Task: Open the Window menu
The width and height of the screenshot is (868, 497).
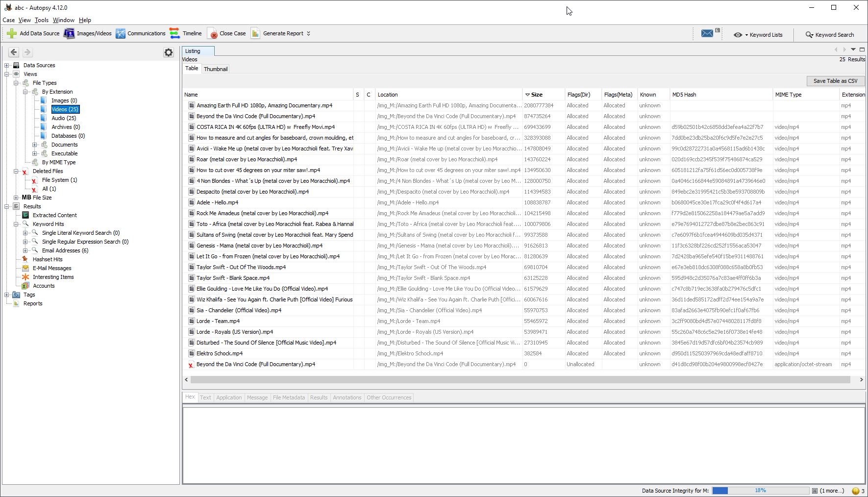Action: point(64,20)
